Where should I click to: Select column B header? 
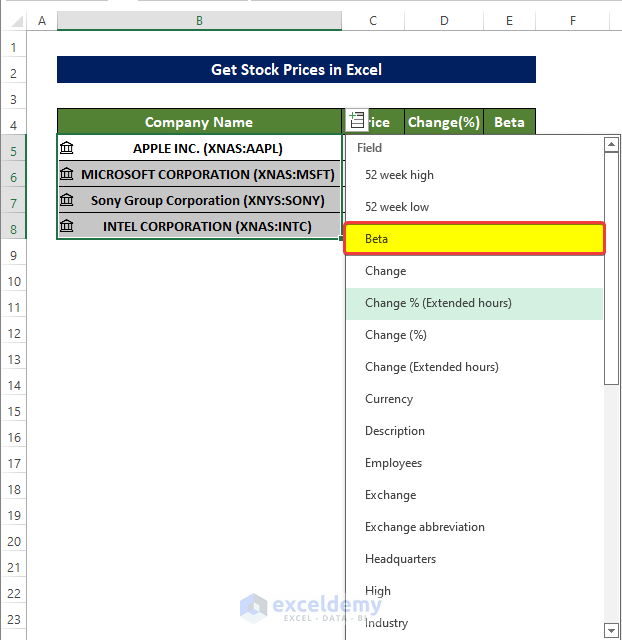coord(199,20)
